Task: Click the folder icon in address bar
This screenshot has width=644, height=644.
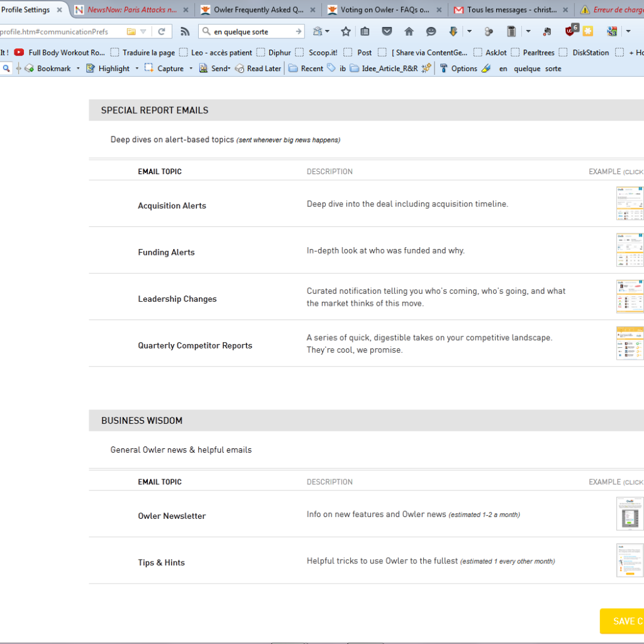Action: 131,31
